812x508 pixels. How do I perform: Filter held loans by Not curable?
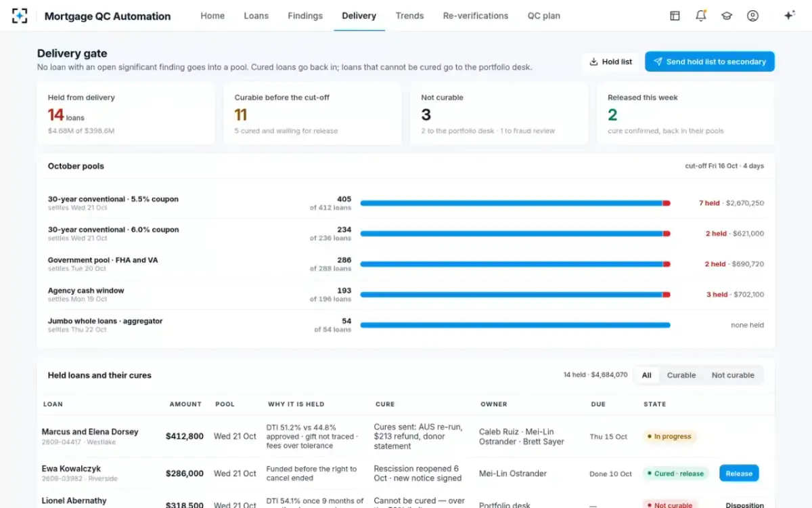[733, 375]
